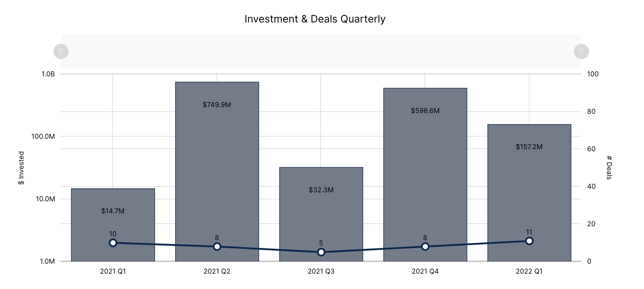Click the 2022 Q1 x-axis label
This screenshot has width=644, height=289.
[529, 272]
